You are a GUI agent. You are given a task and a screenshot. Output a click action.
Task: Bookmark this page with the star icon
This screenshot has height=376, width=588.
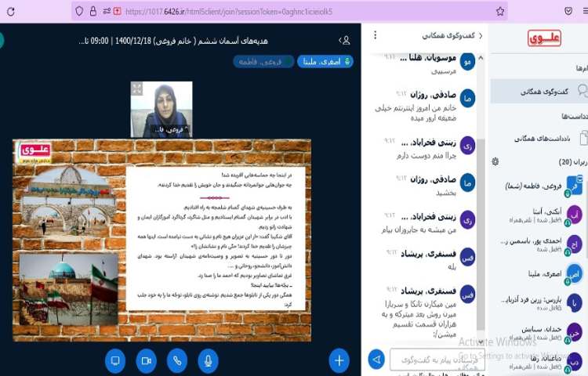pyautogui.click(x=500, y=12)
